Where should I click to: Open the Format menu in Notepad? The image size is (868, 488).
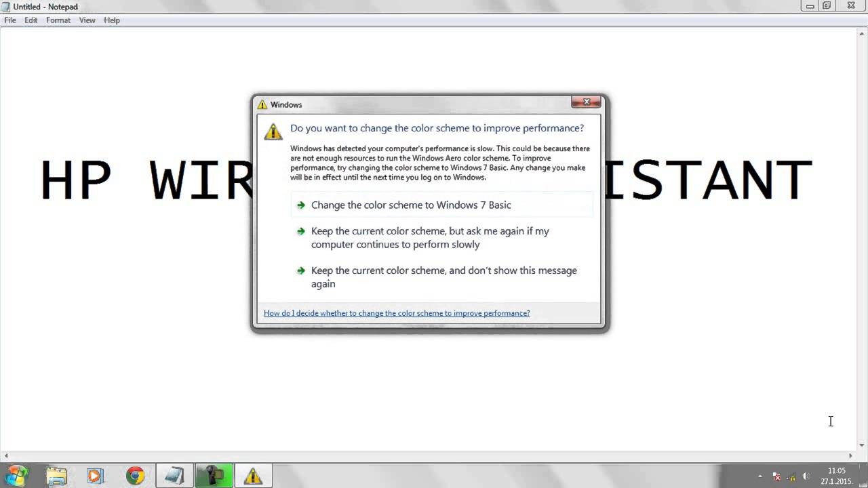pos(58,20)
